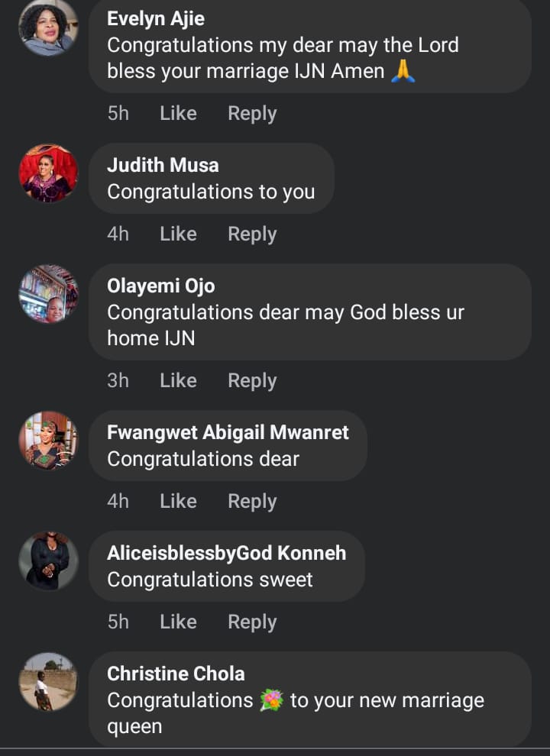Open Christine Chola's profile picture

(x=48, y=682)
